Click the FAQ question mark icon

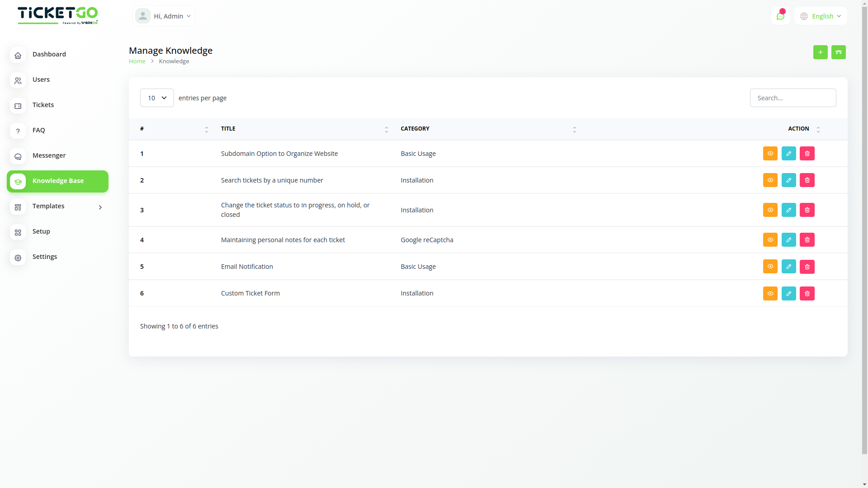tap(18, 131)
